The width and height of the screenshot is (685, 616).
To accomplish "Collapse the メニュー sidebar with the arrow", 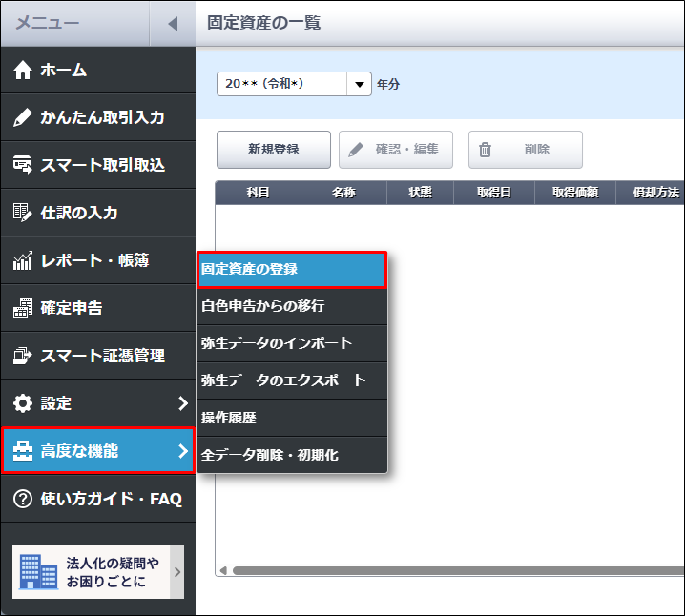I will coord(172,24).
